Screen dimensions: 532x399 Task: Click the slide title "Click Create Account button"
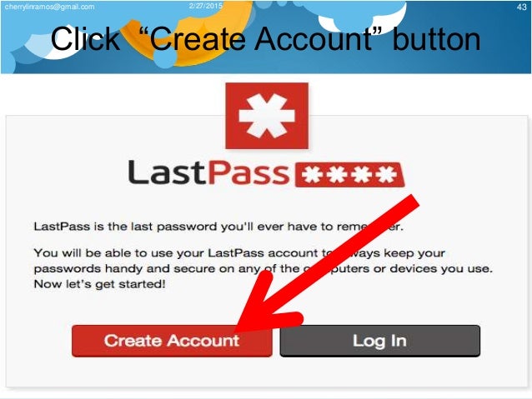pyautogui.click(x=266, y=39)
